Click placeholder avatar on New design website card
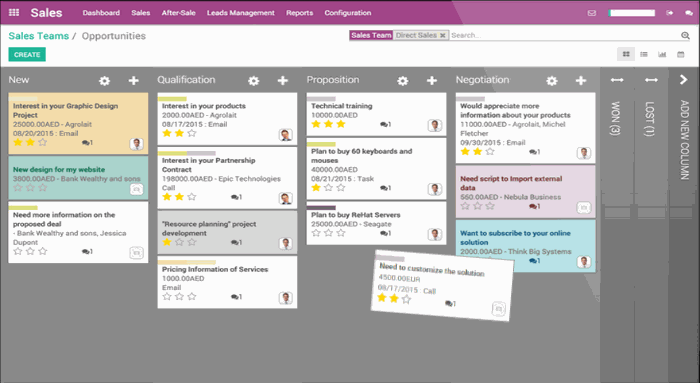Screen dimensions: 700x383 [137, 190]
